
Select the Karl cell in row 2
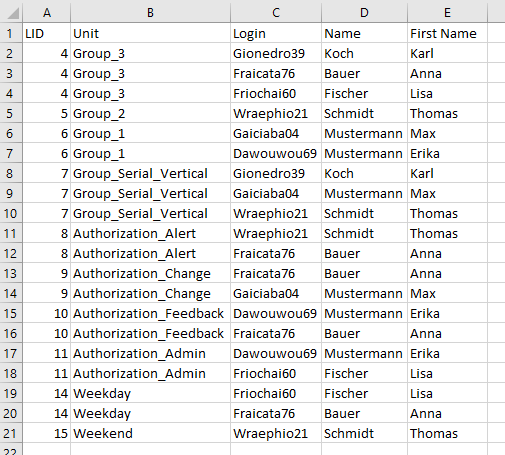447,53
